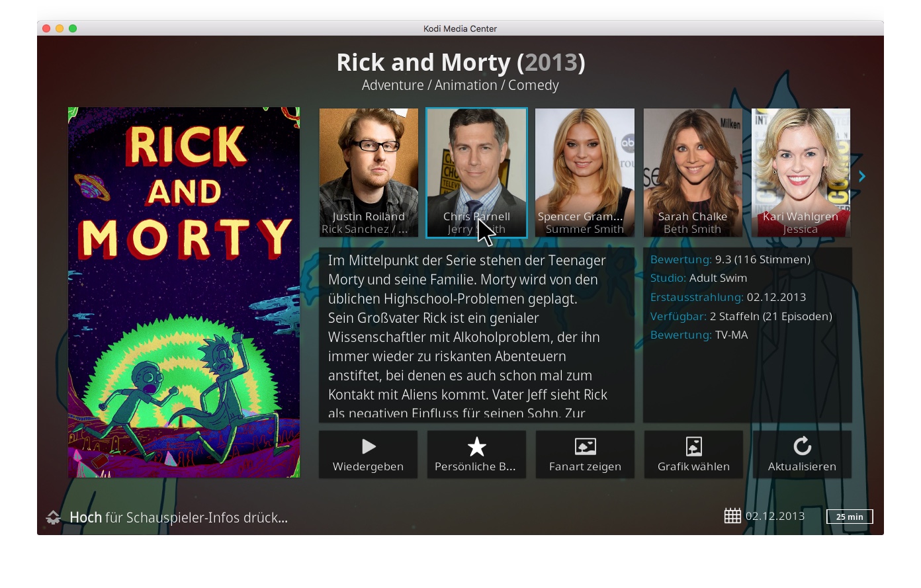The image size is (921, 588).
Task: Click the green window zoom button
Action: click(73, 28)
